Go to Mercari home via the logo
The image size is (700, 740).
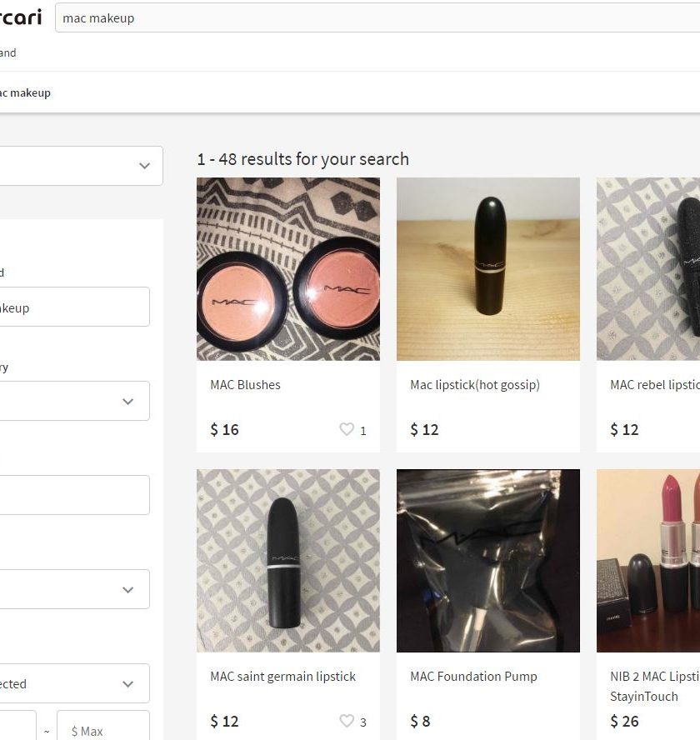21,17
